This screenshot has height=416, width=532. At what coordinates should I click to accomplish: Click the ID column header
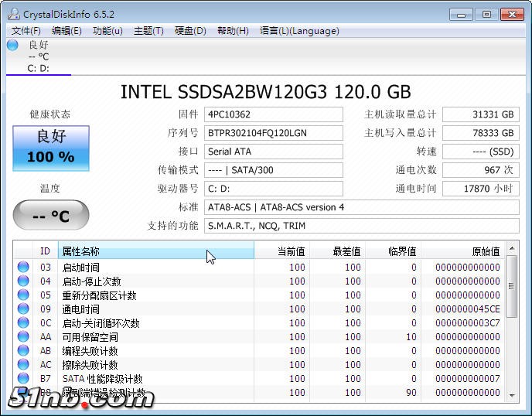(45, 251)
